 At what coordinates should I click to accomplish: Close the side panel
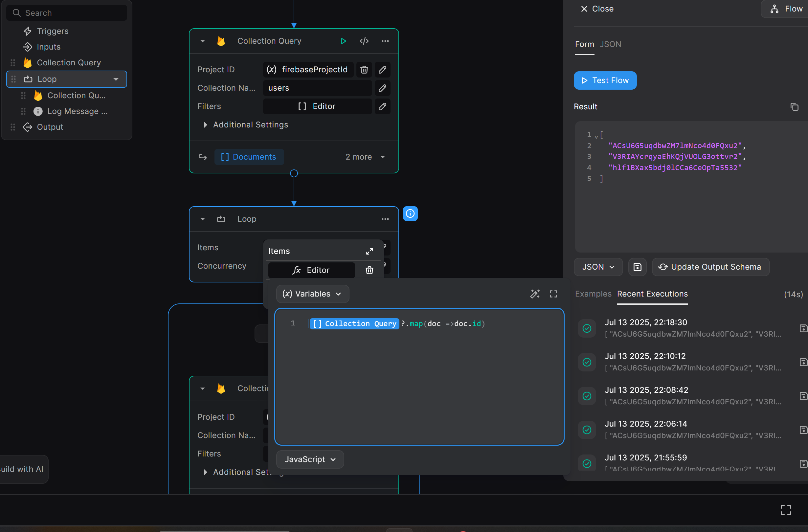[597, 9]
